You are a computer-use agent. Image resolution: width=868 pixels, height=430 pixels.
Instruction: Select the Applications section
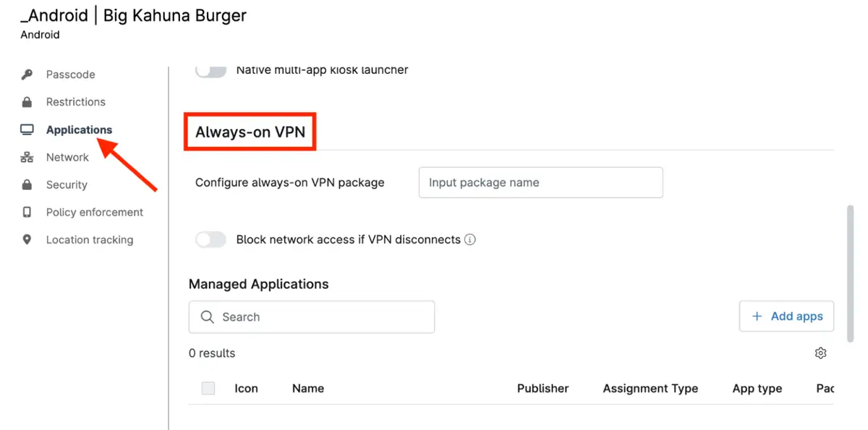click(x=79, y=130)
